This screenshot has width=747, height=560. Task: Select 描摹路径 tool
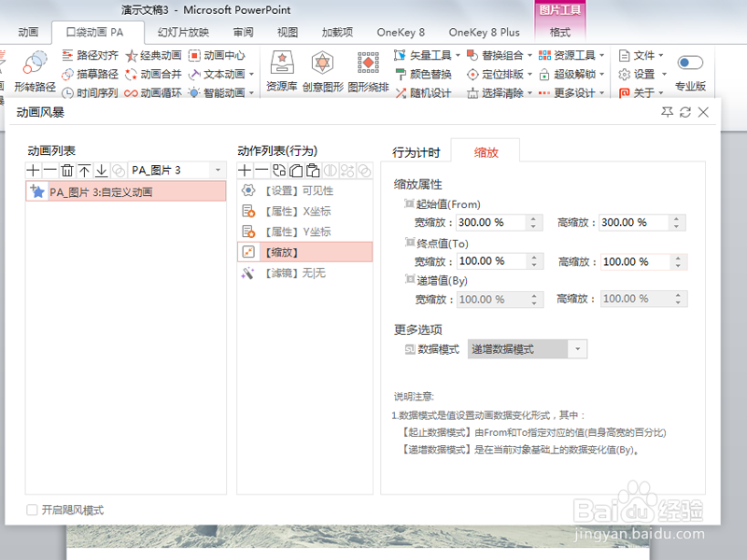[x=90, y=75]
